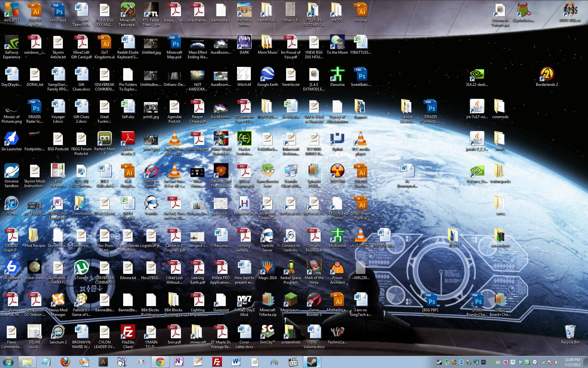Image resolution: width=588 pixels, height=368 pixels.
Task: Open the Downloads folder on desktop
Action: pos(81,205)
